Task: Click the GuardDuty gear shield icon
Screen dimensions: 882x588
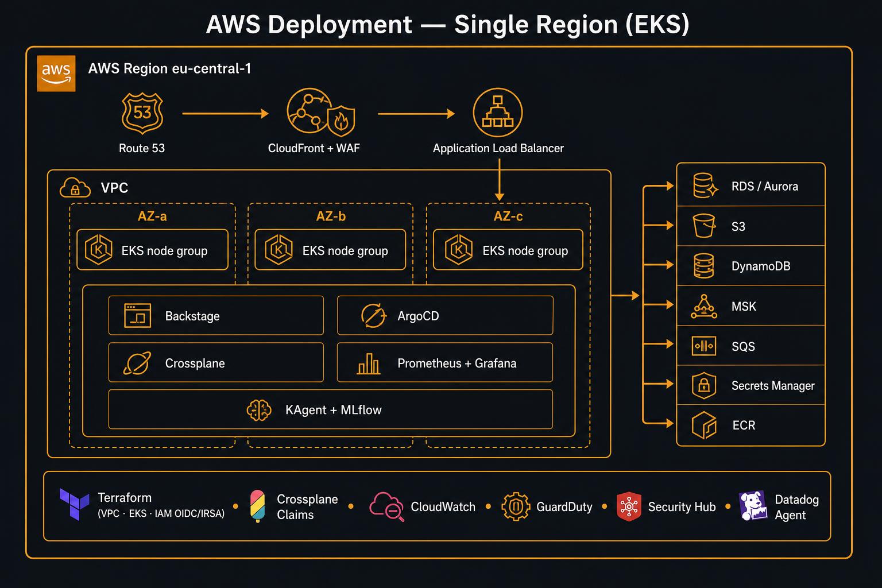Action: click(x=516, y=506)
